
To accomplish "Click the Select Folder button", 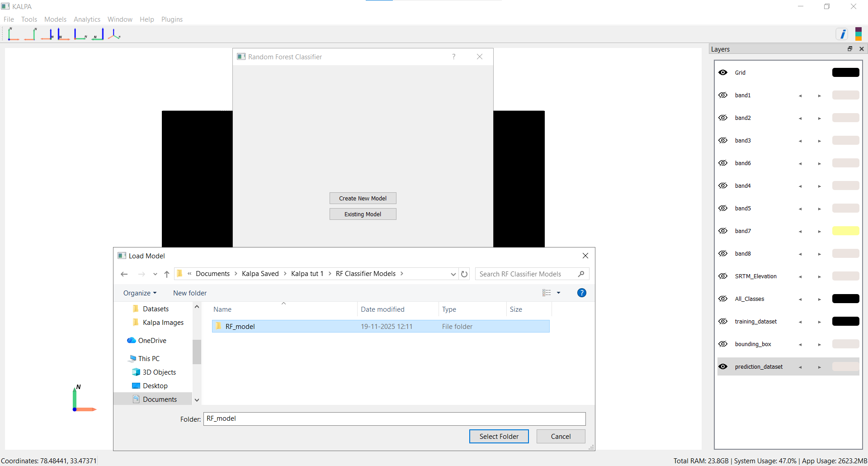I will click(499, 437).
